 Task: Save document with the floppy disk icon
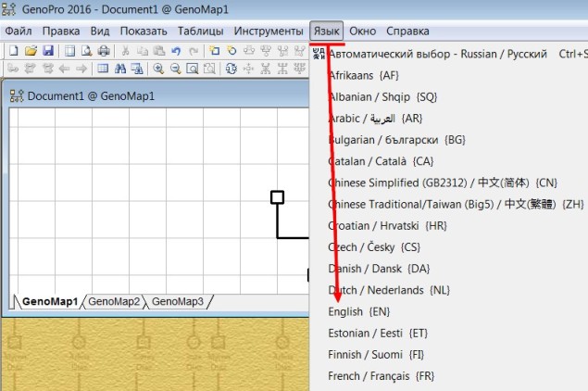(48, 51)
